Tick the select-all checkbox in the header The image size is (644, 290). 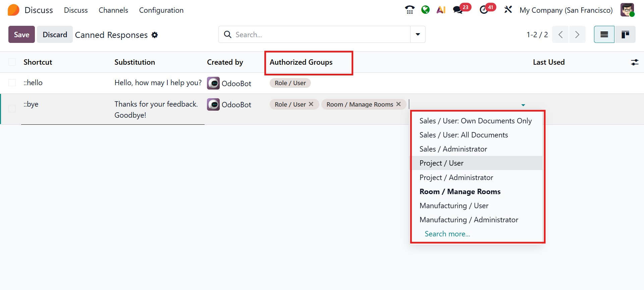click(x=12, y=62)
